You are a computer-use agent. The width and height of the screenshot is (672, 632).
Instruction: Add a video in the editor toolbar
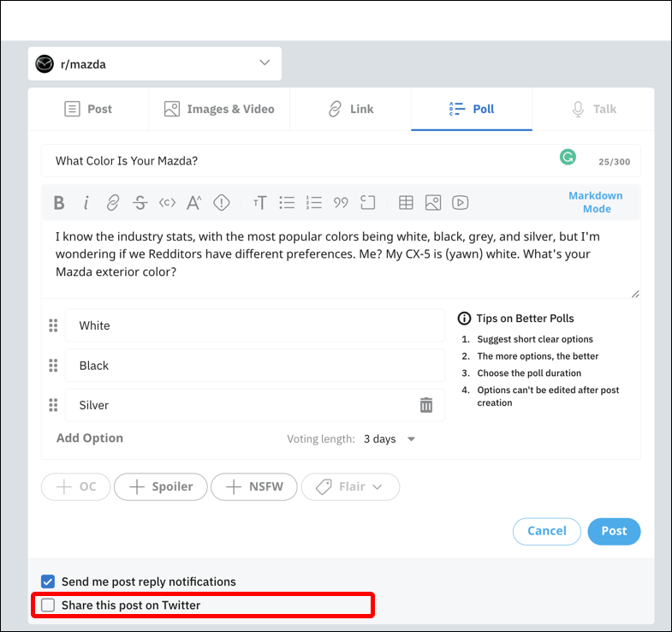coord(460,202)
